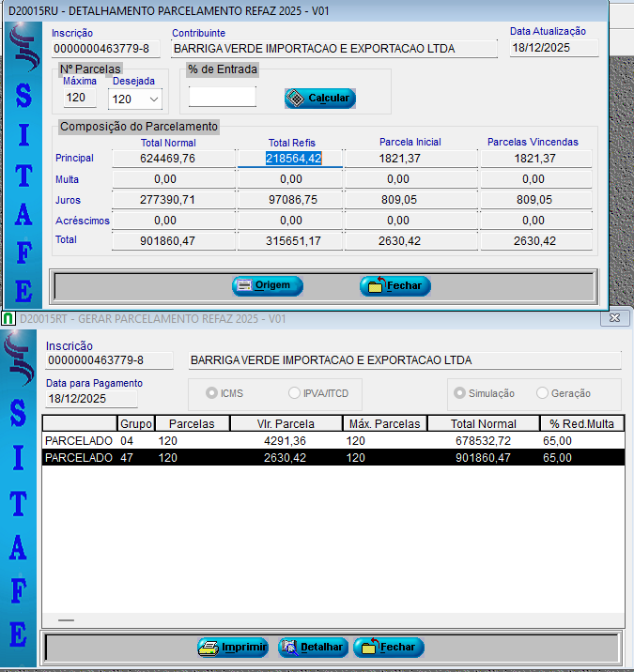
Task: Select the ICMS radio button
Action: click(212, 393)
